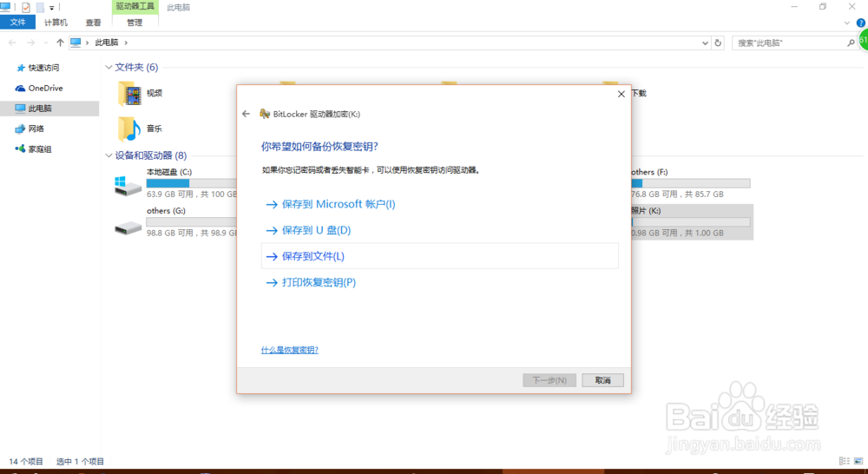Image resolution: width=868 pixels, height=474 pixels.
Task: Switch to the View ribbon tab
Action: [x=94, y=23]
